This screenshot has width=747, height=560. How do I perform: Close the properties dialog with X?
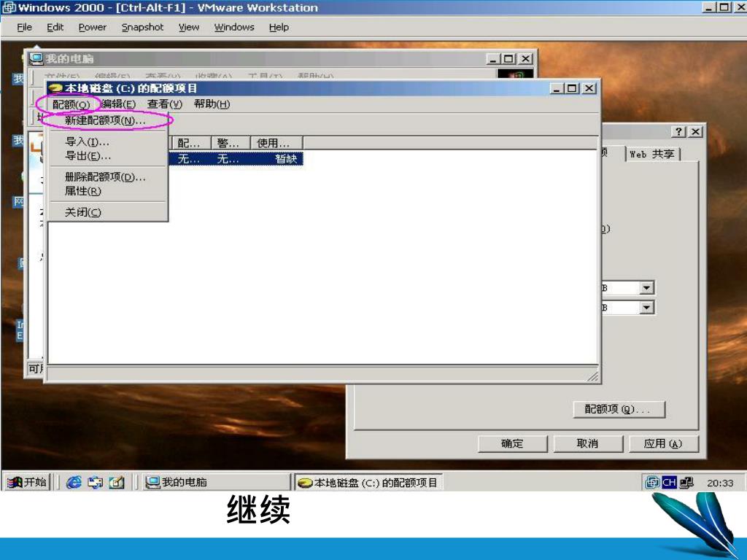[695, 132]
